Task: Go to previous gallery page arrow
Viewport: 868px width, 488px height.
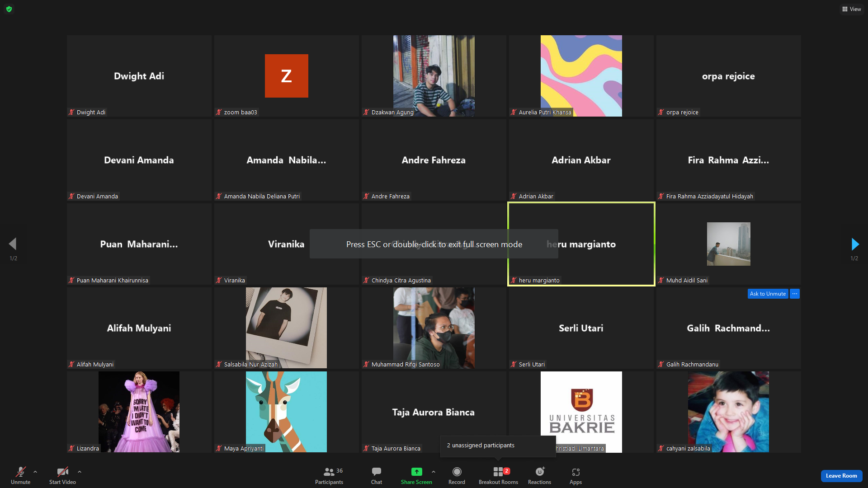Action: pos(13,244)
